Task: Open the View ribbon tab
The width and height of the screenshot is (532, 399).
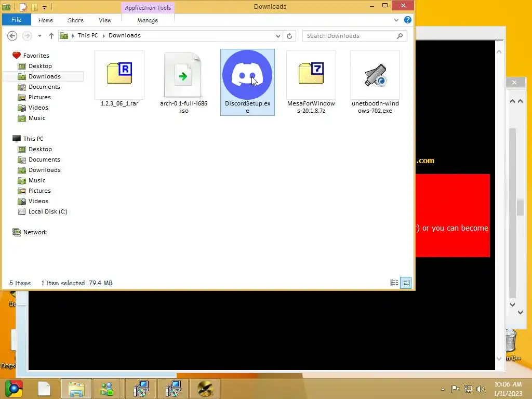Action: coord(105,20)
